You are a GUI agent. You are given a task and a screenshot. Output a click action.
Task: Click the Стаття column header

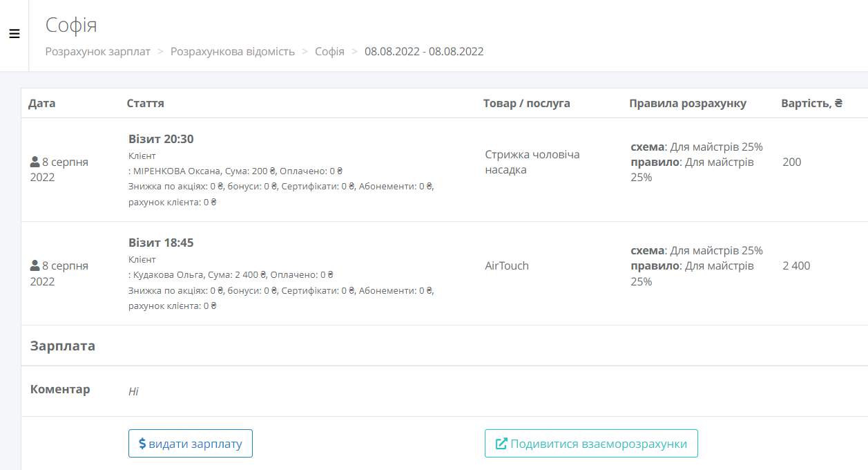145,103
